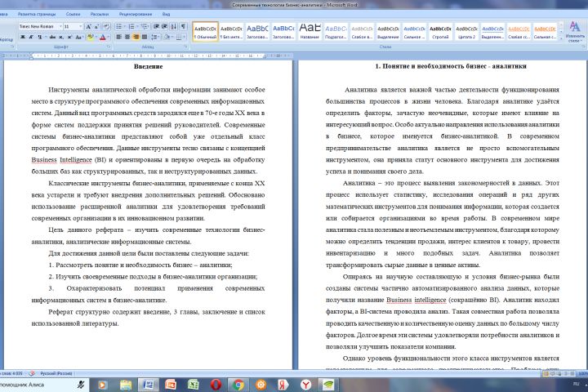Image resolution: width=588 pixels, height=392 pixels.
Task: Click the Grow Font icon
Action: [x=88, y=27]
